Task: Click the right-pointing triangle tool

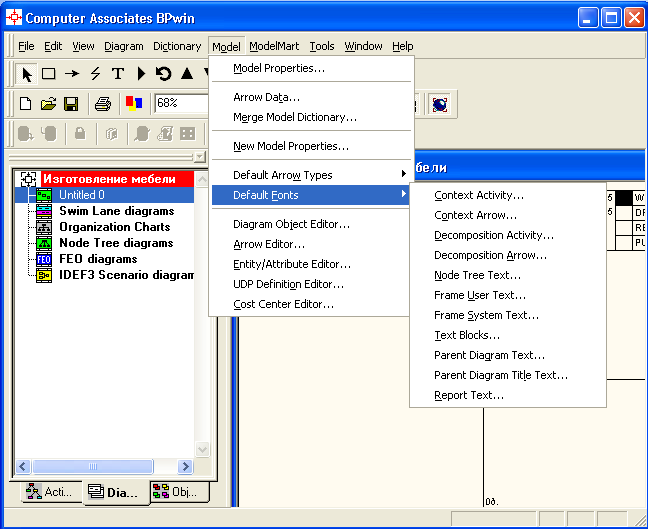Action: coord(141,74)
